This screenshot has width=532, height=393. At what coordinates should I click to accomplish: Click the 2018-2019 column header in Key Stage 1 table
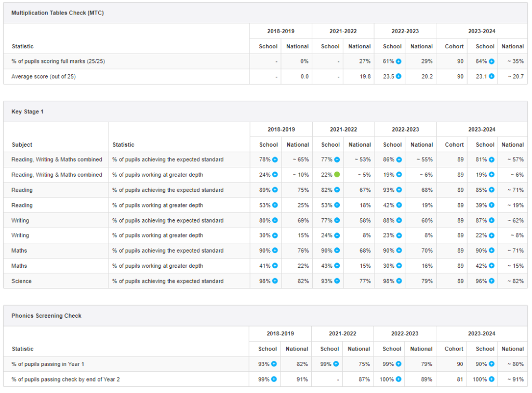coord(281,129)
